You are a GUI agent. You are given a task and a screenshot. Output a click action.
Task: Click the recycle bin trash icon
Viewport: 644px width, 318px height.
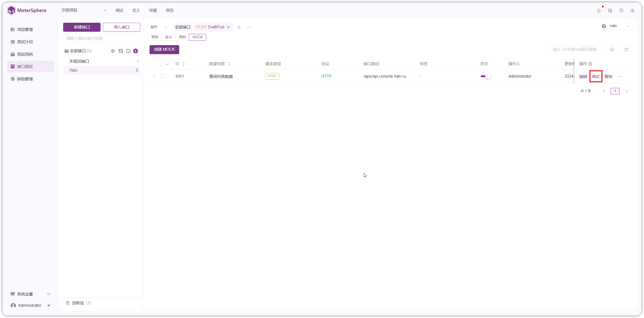pos(67,303)
